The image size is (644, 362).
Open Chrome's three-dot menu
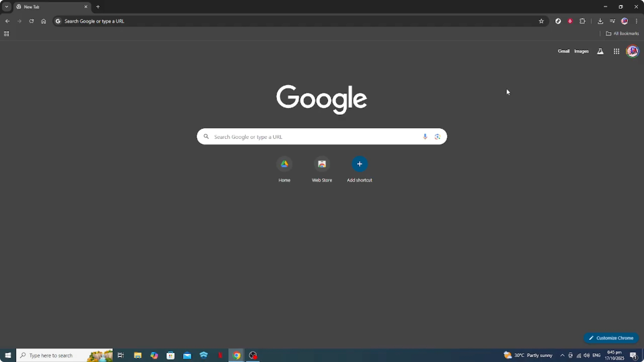tap(637, 21)
